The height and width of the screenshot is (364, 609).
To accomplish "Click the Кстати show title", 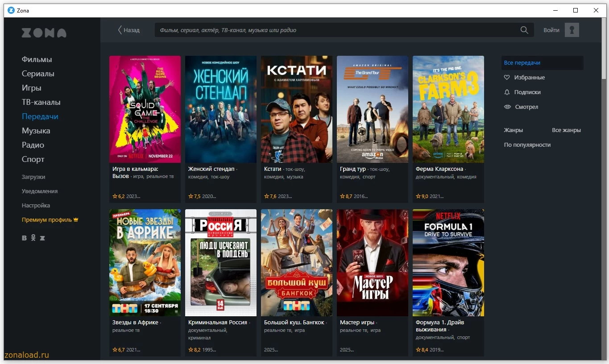I will (x=273, y=169).
